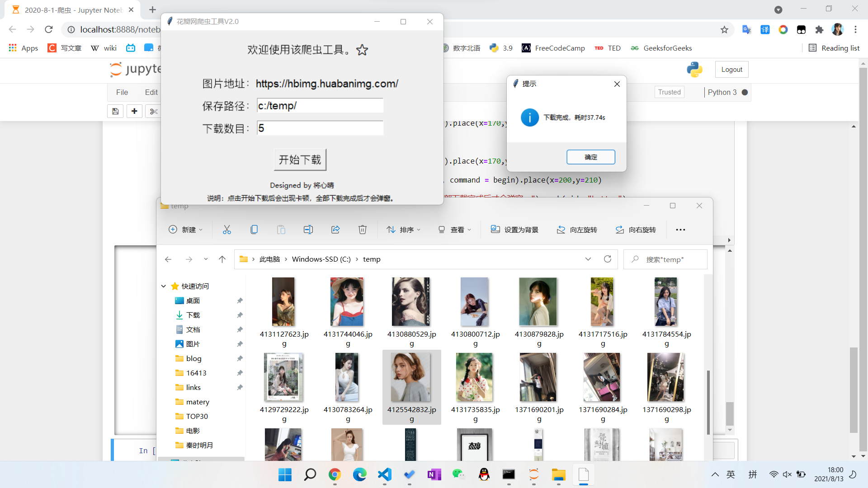Expand the address bar history dropdown
The width and height of the screenshot is (868, 488).
pyautogui.click(x=588, y=259)
